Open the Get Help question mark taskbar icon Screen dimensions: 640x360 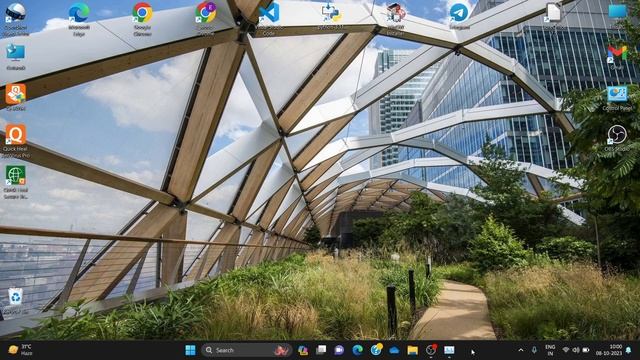[376, 350]
